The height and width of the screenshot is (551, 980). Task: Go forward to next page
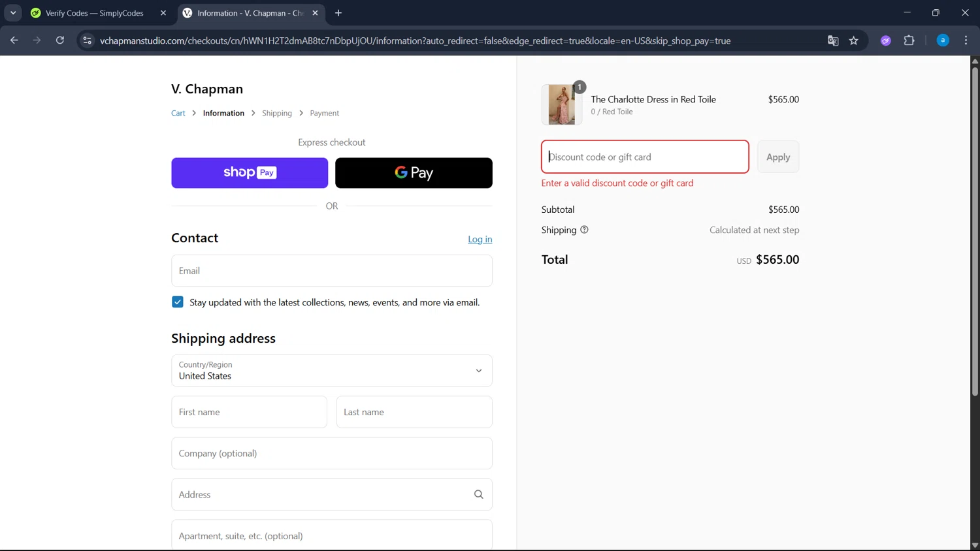(x=37, y=40)
